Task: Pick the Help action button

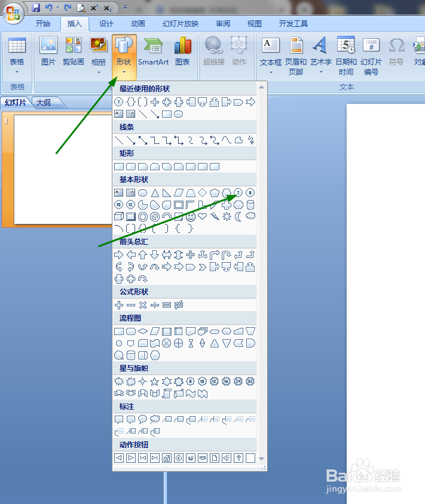Action: click(x=239, y=457)
